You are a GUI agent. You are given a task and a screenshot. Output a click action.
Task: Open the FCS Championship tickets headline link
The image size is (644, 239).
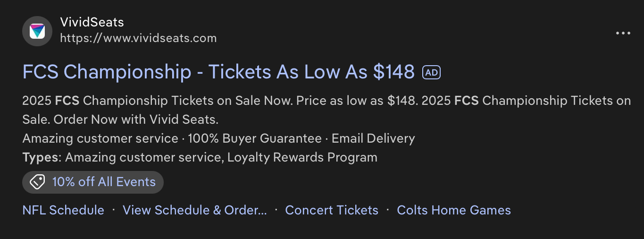click(x=218, y=72)
